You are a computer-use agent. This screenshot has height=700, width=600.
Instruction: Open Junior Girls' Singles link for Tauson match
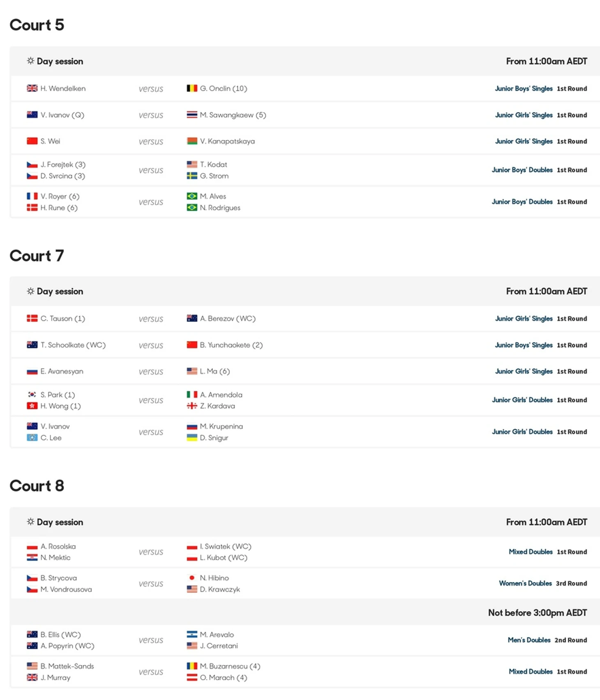[524, 319]
